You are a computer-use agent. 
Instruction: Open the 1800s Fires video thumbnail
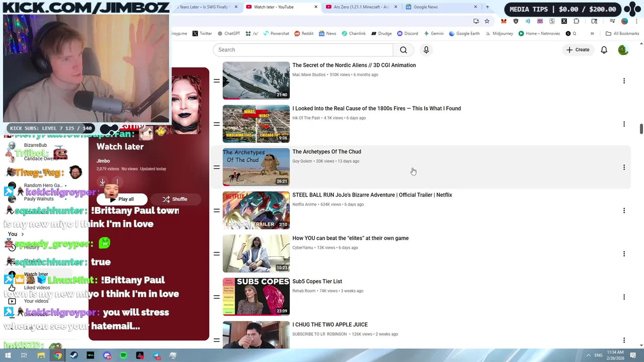click(256, 124)
